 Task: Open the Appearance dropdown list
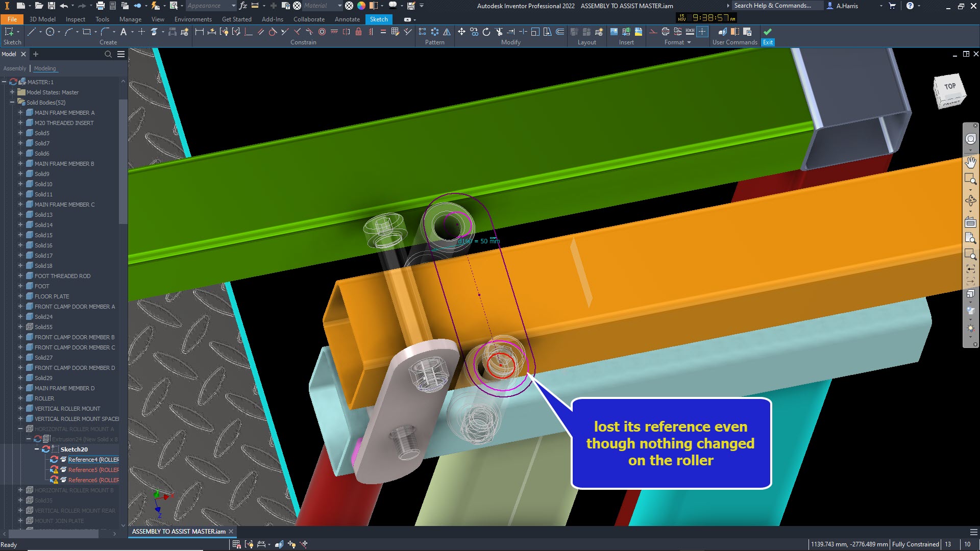click(233, 6)
